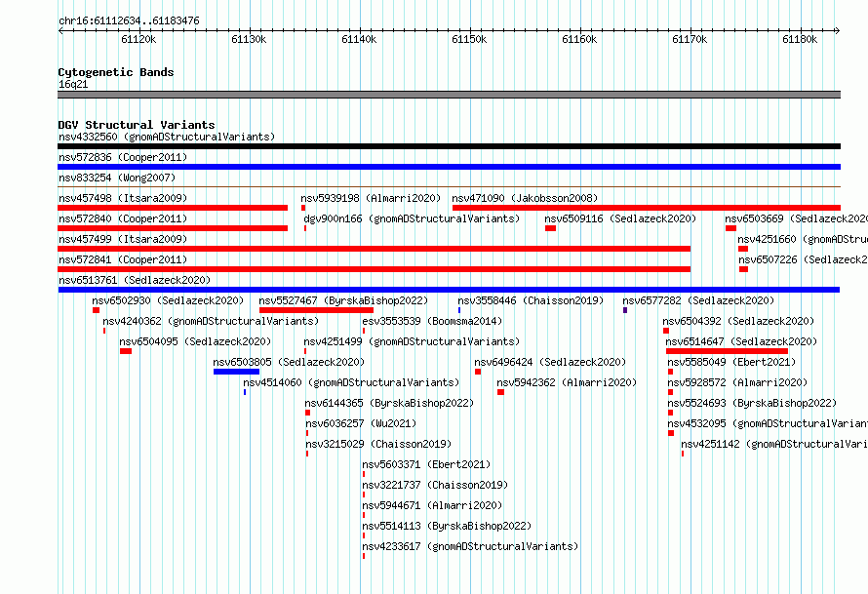Click nsv5603371 (Ebert2021) label
868x594 pixels.
click(426, 464)
